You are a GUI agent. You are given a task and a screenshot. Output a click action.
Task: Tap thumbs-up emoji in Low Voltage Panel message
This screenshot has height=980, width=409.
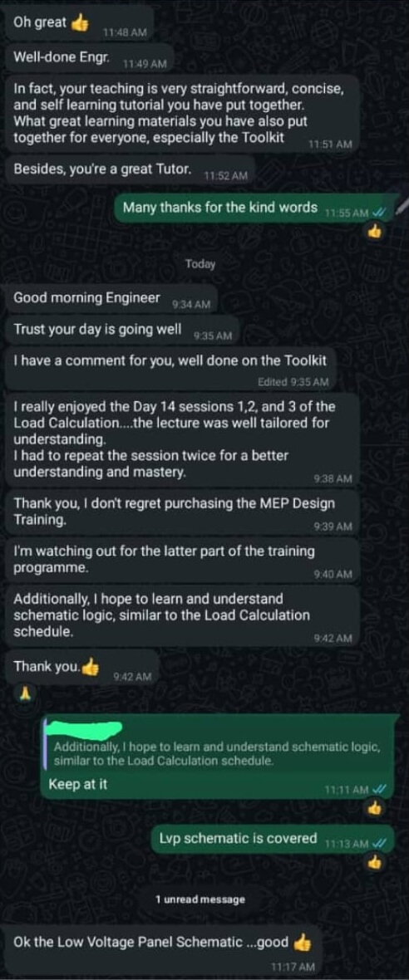[302, 942]
